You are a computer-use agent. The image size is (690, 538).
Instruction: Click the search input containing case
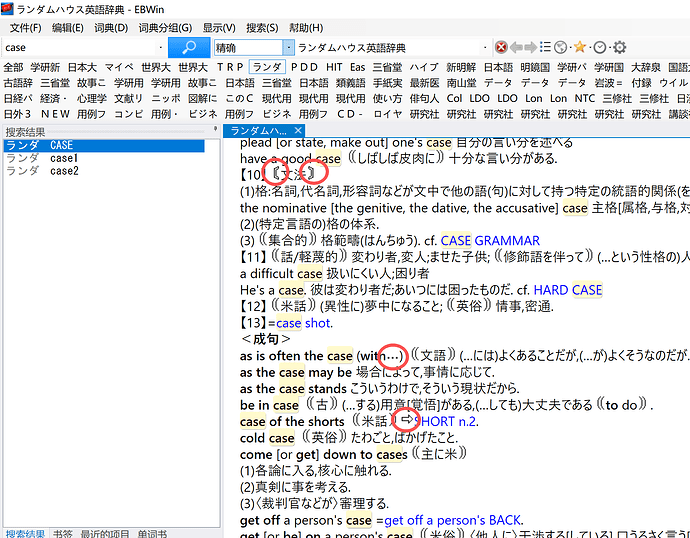click(x=81, y=48)
